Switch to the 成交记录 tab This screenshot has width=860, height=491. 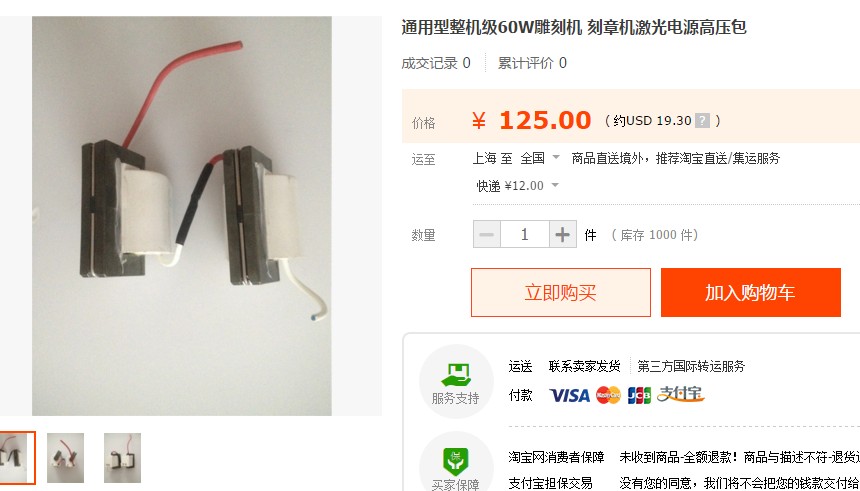pyautogui.click(x=436, y=63)
